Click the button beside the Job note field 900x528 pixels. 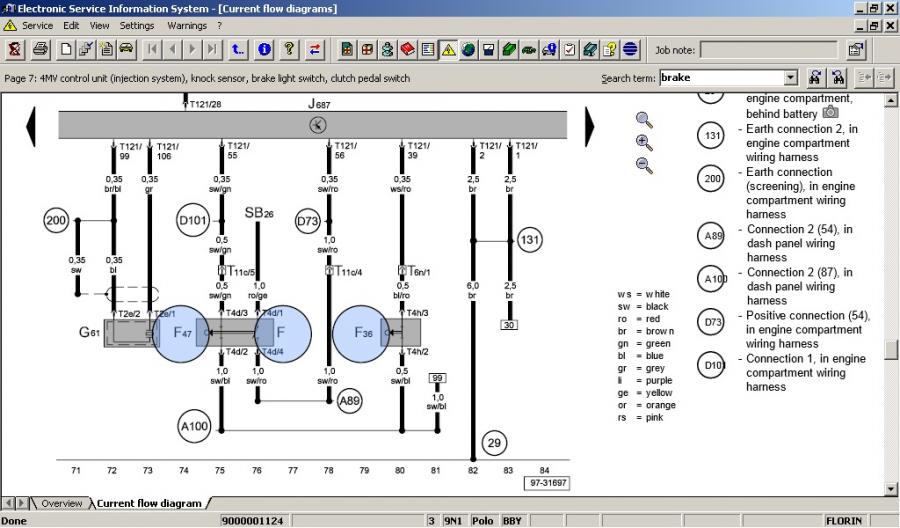[856, 49]
